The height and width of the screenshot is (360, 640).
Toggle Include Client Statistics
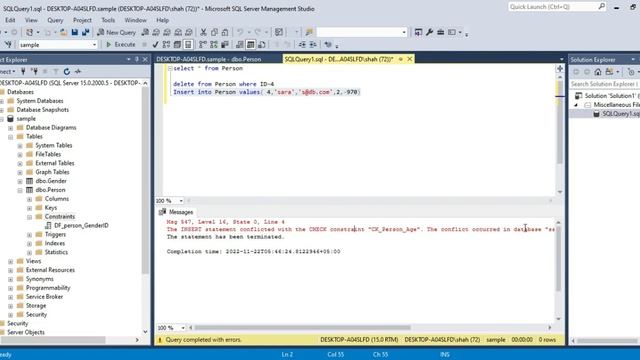click(x=225, y=44)
